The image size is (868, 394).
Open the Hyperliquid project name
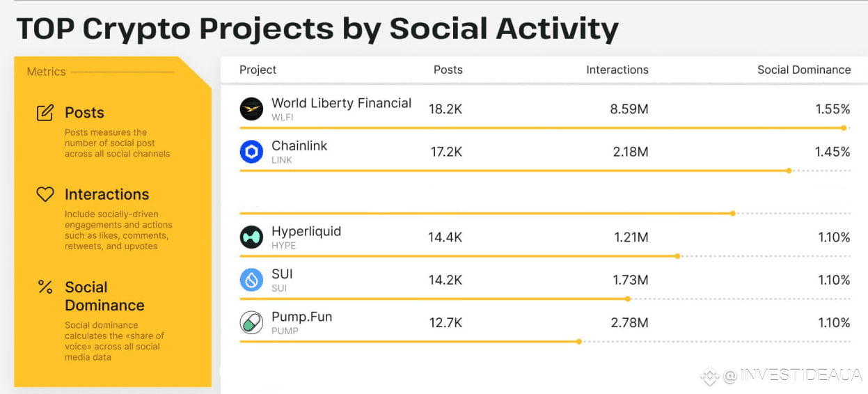[306, 231]
